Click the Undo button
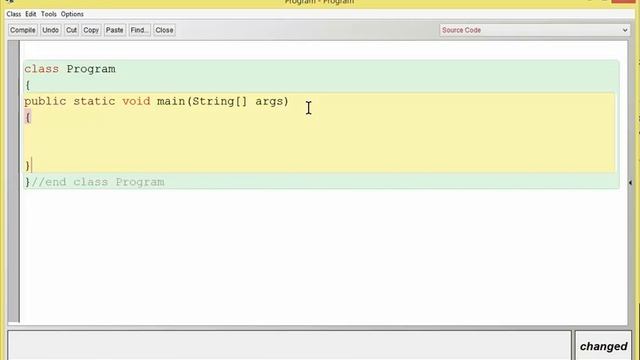 coord(51,30)
